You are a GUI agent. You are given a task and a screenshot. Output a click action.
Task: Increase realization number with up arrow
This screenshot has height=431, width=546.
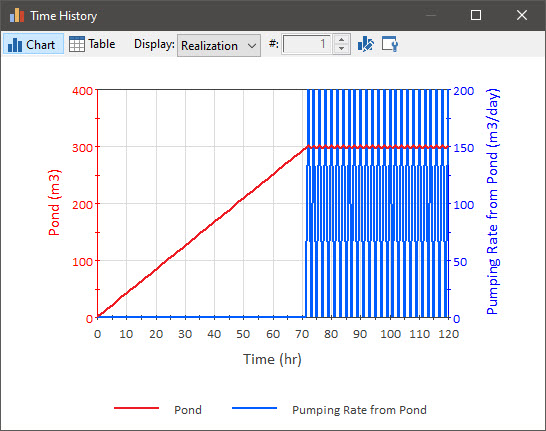click(x=342, y=40)
